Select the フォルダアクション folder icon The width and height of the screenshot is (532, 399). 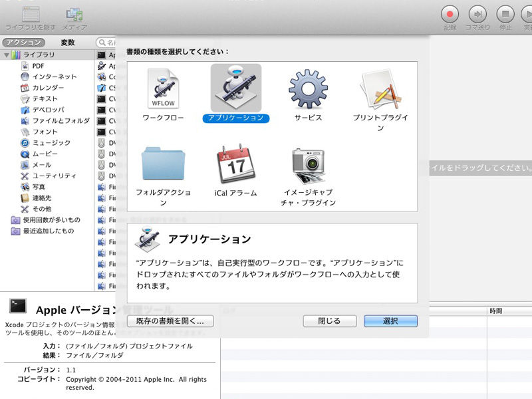(x=164, y=165)
